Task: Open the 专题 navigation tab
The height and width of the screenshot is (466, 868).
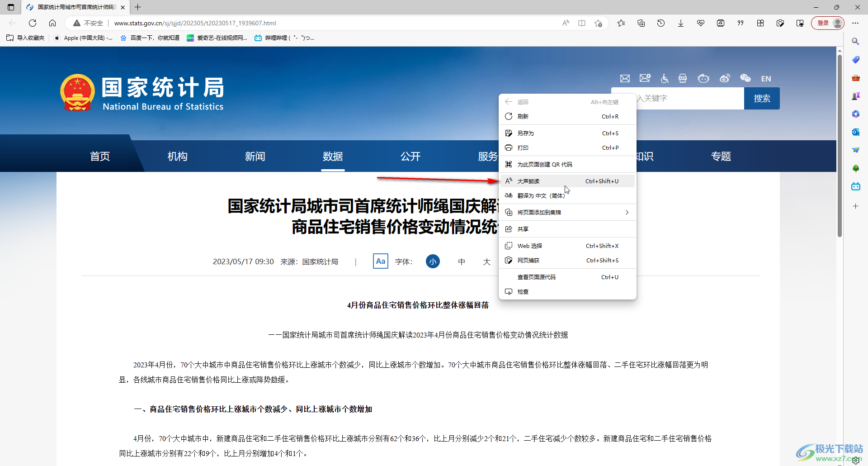Action: pyautogui.click(x=721, y=157)
